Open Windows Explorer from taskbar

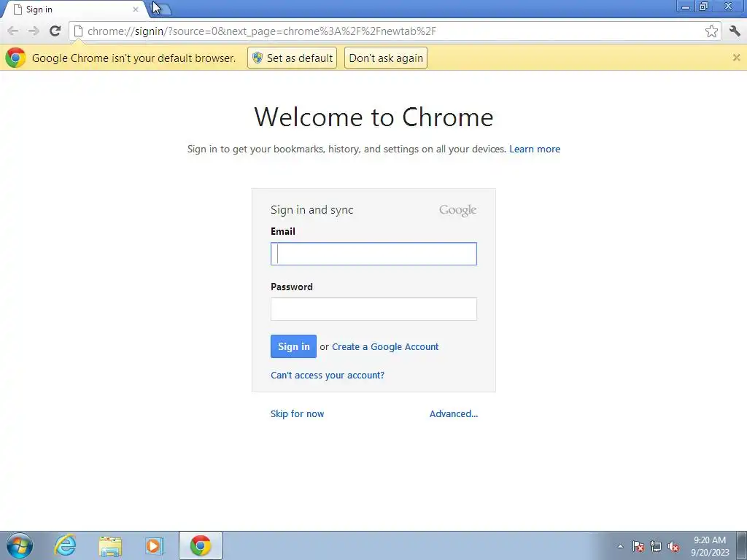(110, 545)
